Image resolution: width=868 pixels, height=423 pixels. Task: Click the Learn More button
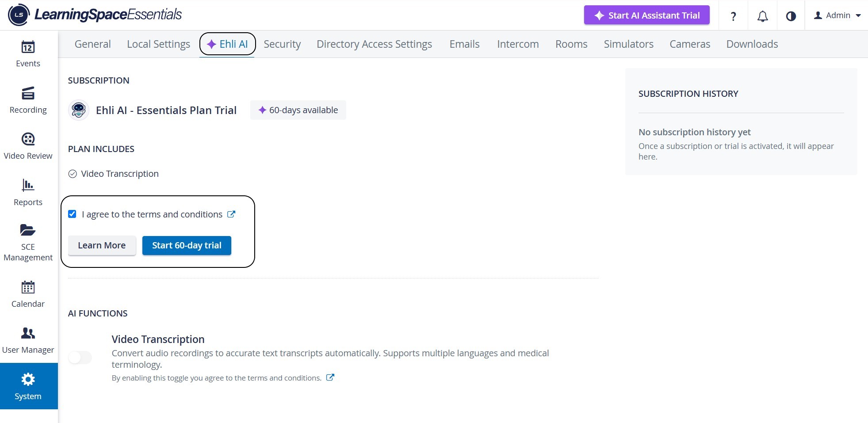[x=102, y=245]
